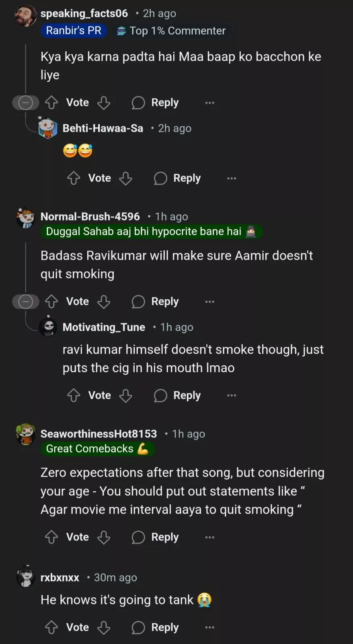353x644 pixels.
Task: Collapse speaking_facts06's comment thread
Action: tap(25, 103)
